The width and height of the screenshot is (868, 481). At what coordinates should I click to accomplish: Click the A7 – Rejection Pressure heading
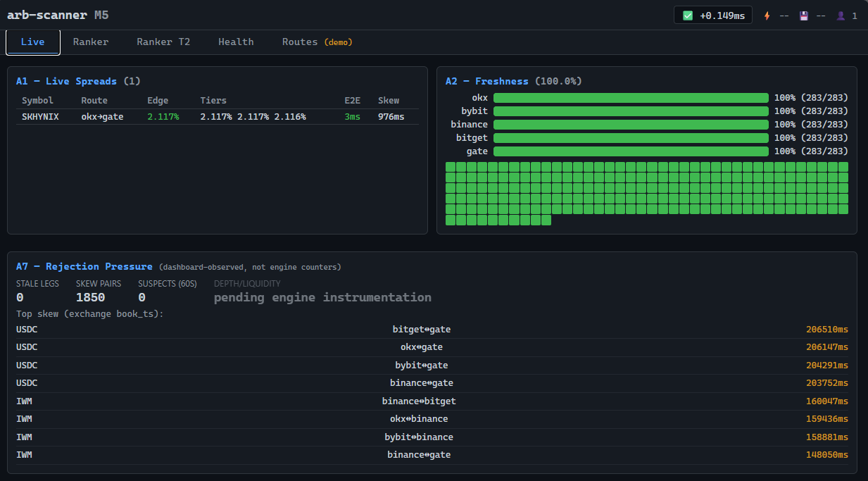point(84,267)
